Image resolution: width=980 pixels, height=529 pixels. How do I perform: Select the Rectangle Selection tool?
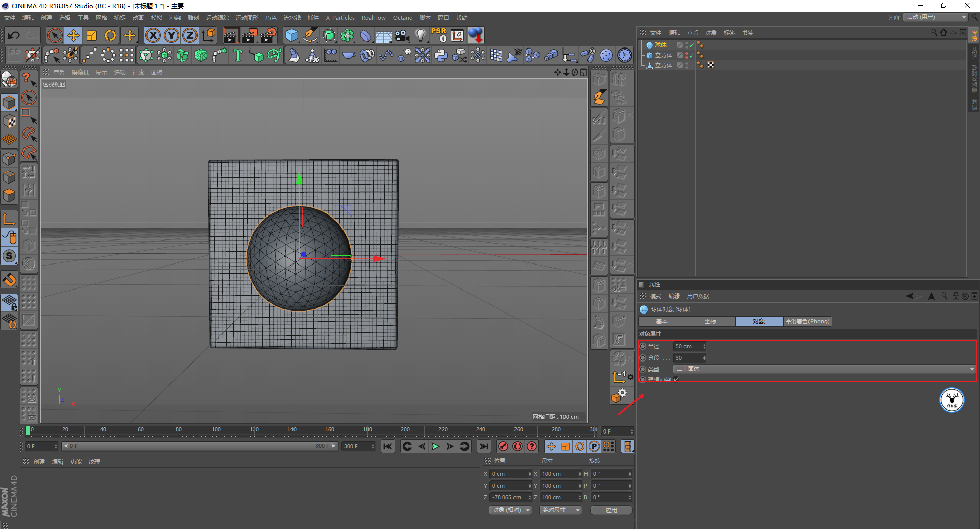[29, 116]
